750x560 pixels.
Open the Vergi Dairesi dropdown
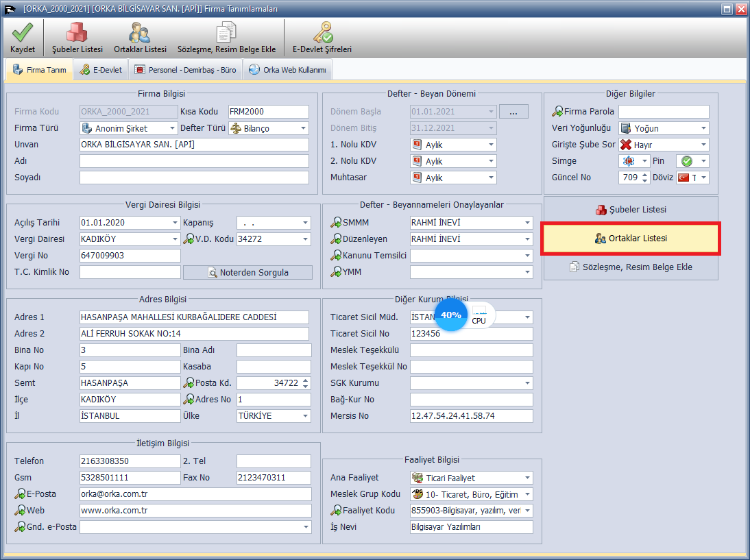[176, 239]
